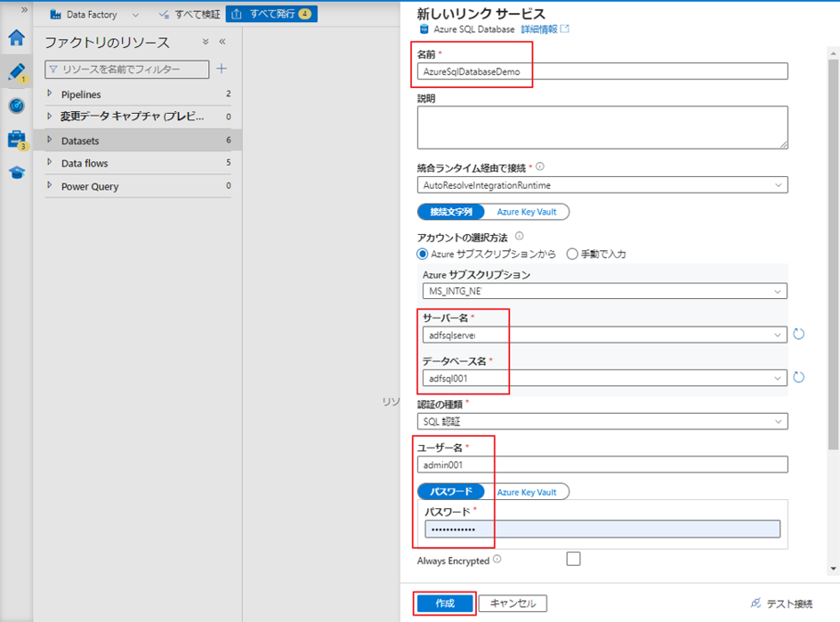Screen dimensions: 840x622
Task: Expand the Pipelines tree node
Action: coord(50,94)
